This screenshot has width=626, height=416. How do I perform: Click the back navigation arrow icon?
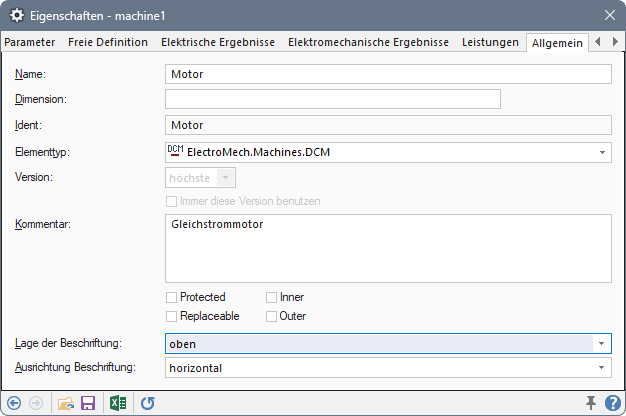point(14,403)
